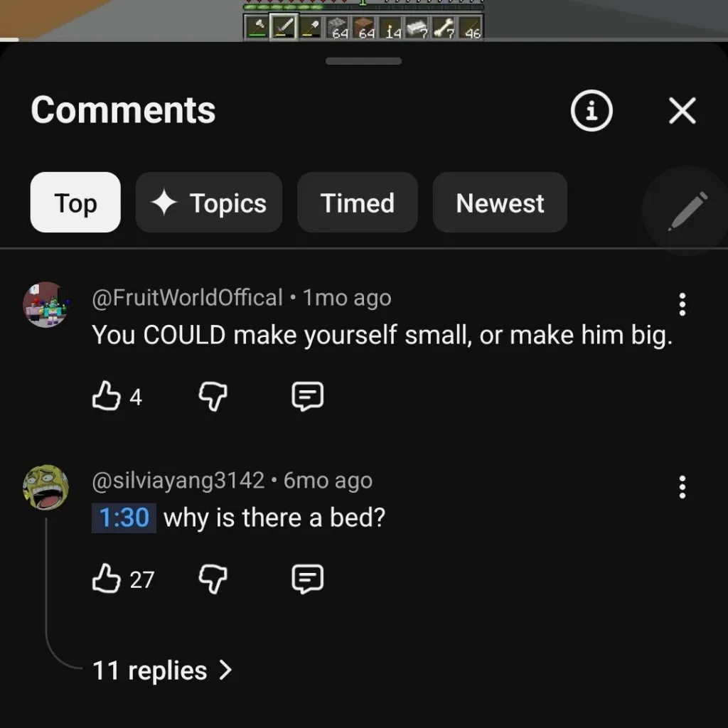Screen dimensions: 728x728
Task: Dislike the FruitWorldOffical comment
Action: tap(212, 396)
